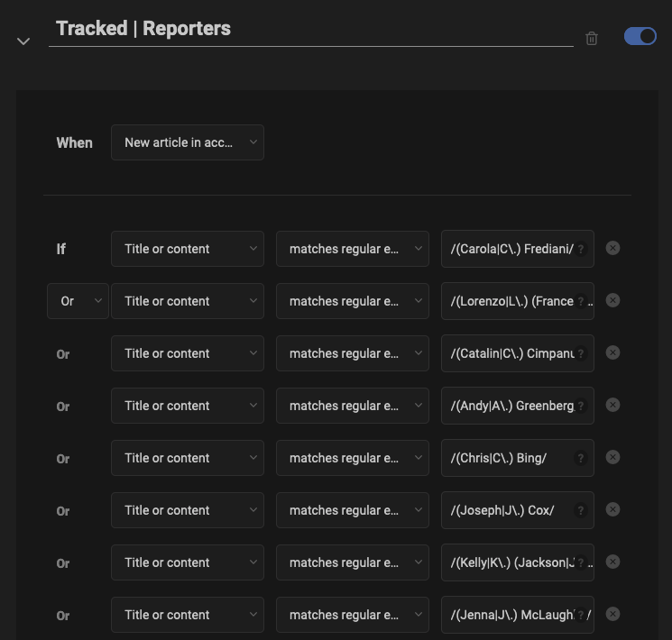This screenshot has width=672, height=640.
Task: Open Title or content dropdown in If row
Action: [188, 249]
